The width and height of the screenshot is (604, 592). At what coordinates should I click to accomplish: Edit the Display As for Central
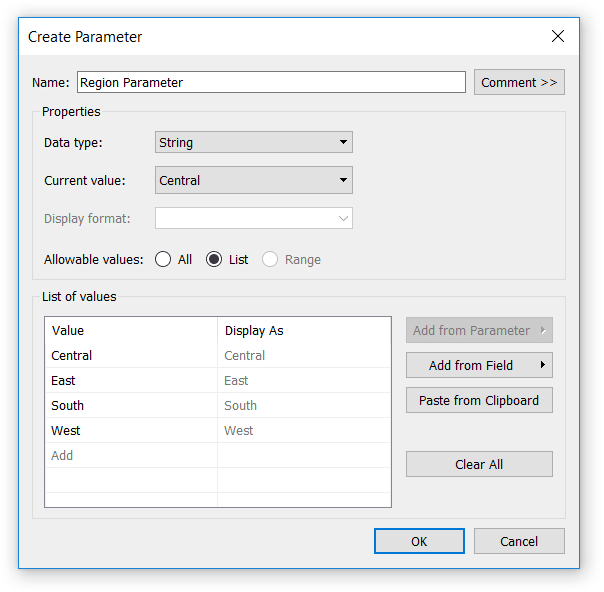303,356
